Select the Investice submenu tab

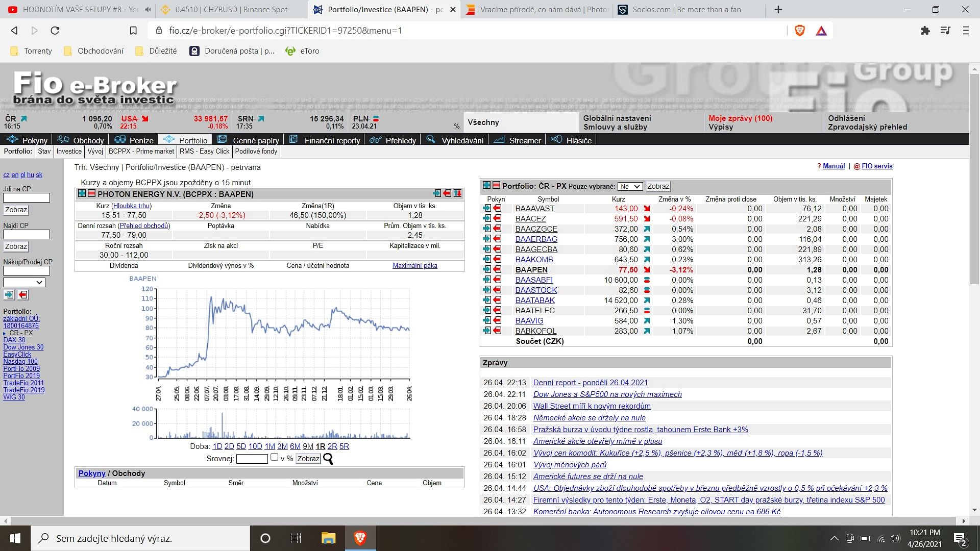click(69, 151)
